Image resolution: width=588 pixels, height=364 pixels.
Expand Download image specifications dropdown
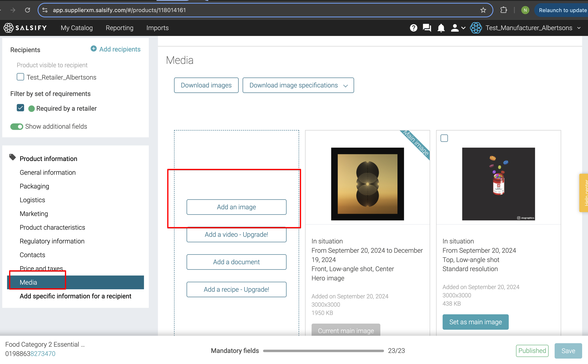pos(298,85)
